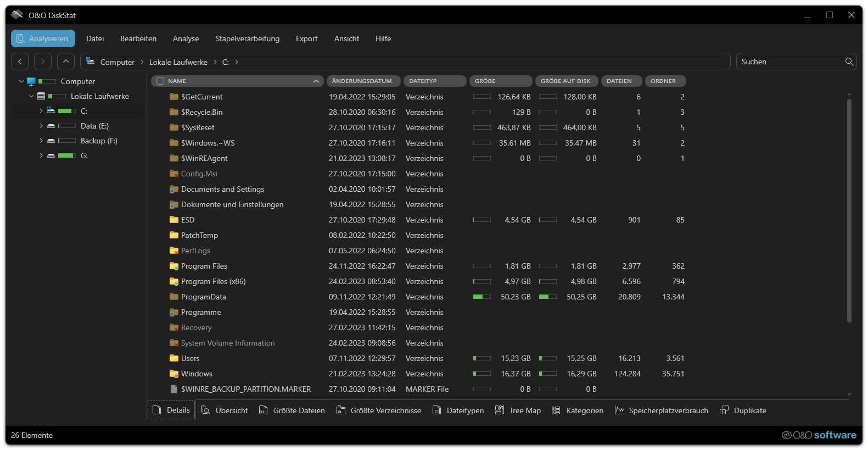Viewport: 868px width, 450px height.
Task: Sort by Dateityp column
Action: pos(435,81)
